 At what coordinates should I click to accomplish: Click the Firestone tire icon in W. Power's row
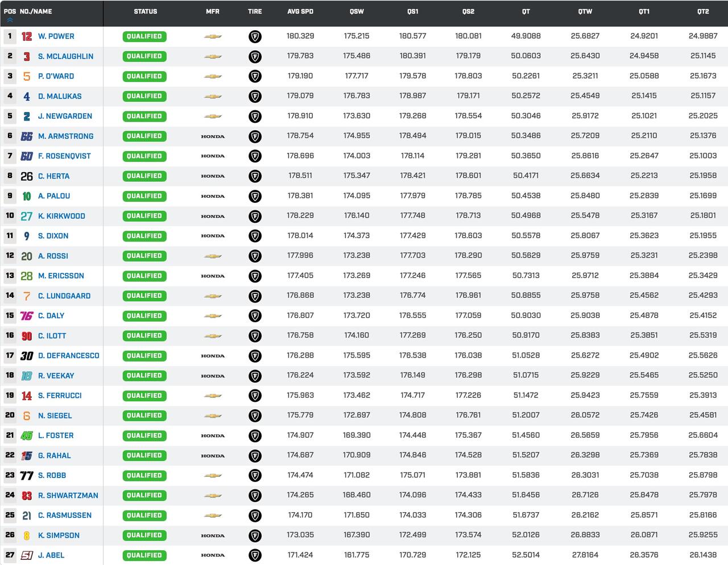(x=255, y=37)
